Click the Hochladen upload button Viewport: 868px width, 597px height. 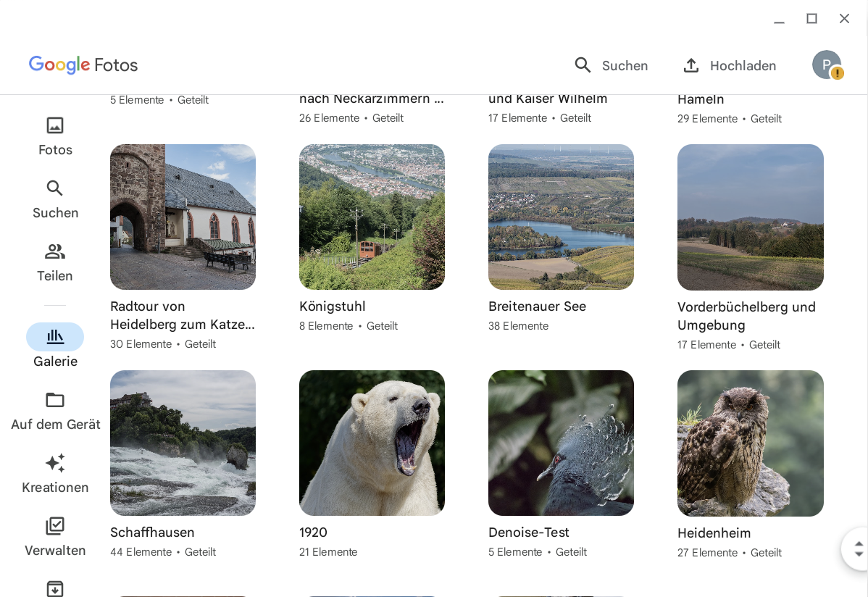(730, 66)
